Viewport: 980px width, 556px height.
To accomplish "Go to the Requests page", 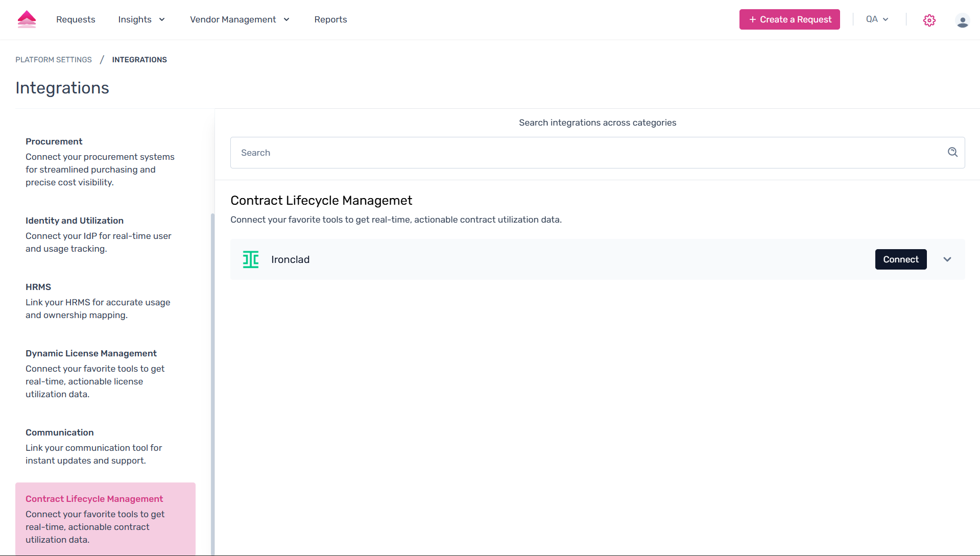I will tap(76, 19).
